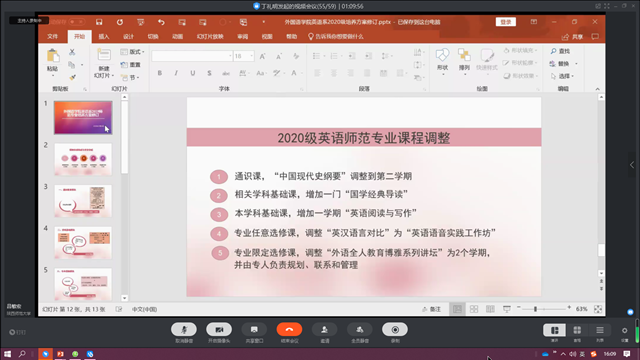Click the record icon in meeting toolbar
This screenshot has height=360, width=640.
pyautogui.click(x=395, y=329)
